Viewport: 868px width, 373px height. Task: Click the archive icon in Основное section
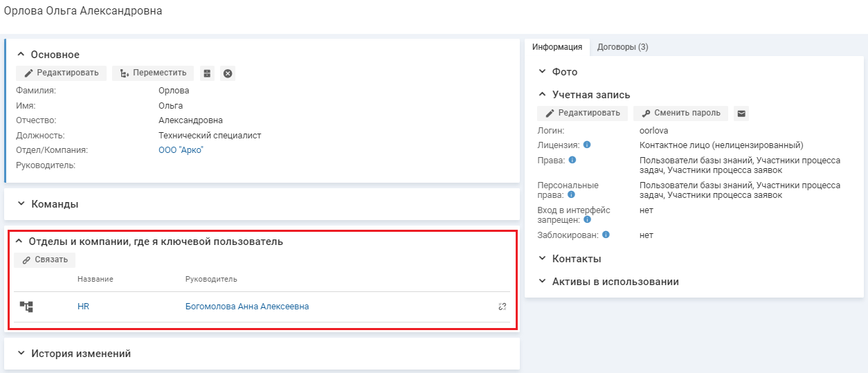tap(207, 73)
